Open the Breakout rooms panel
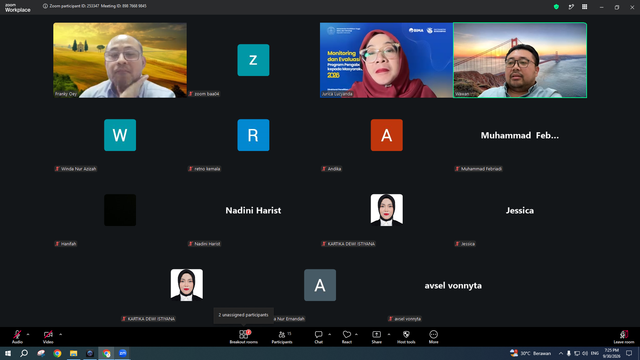 pos(243,336)
